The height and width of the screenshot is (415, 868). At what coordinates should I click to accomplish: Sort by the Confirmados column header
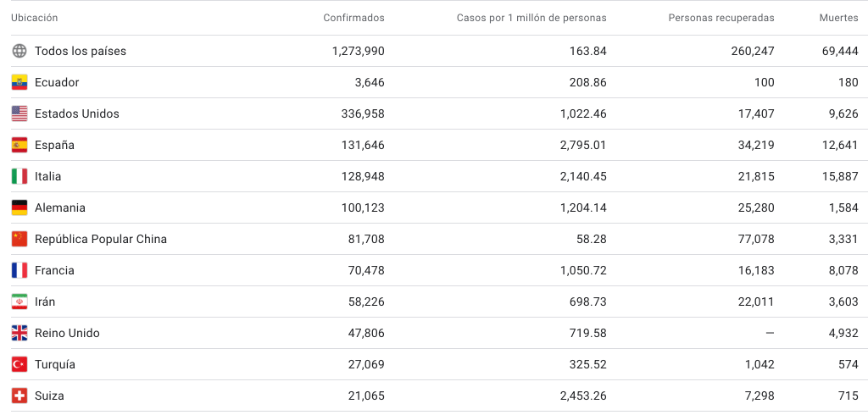pyautogui.click(x=353, y=18)
